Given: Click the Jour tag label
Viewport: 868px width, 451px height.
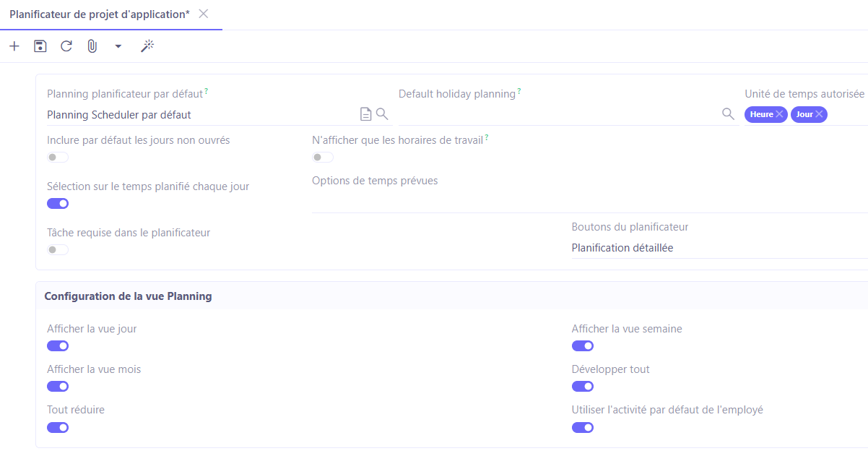Looking at the screenshot, I should click(x=804, y=114).
